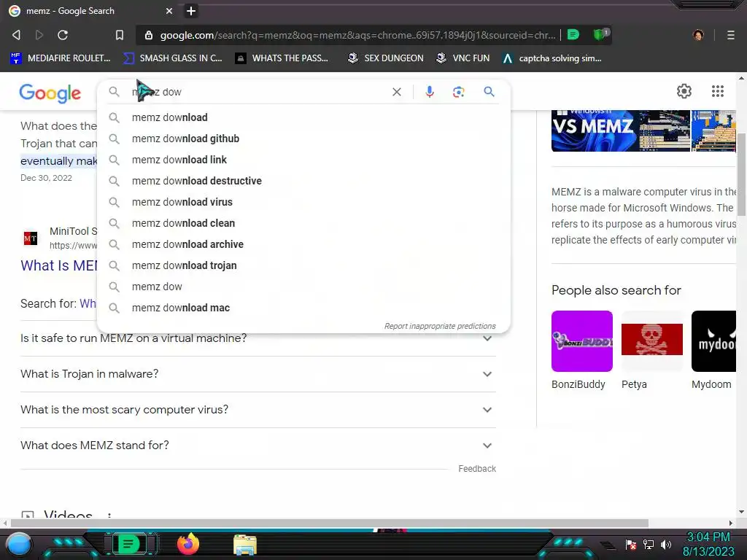Click the URL in the address bar

tap(357, 35)
